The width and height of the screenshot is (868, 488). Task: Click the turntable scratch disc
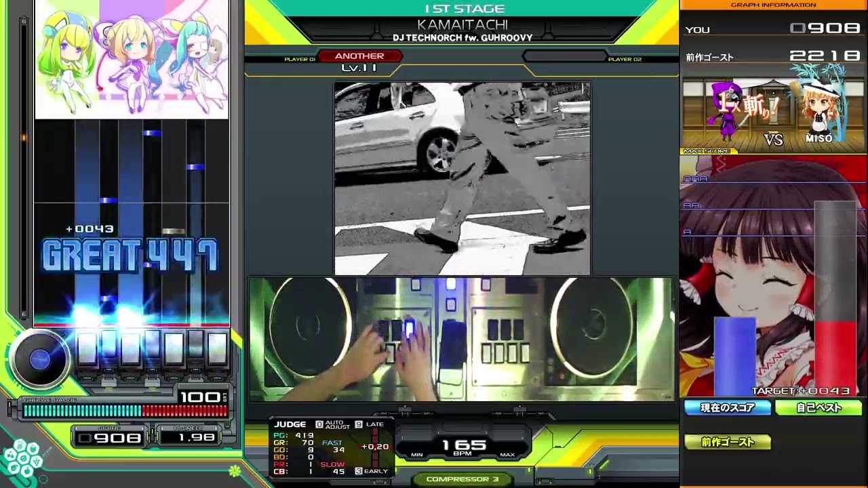pos(39,360)
